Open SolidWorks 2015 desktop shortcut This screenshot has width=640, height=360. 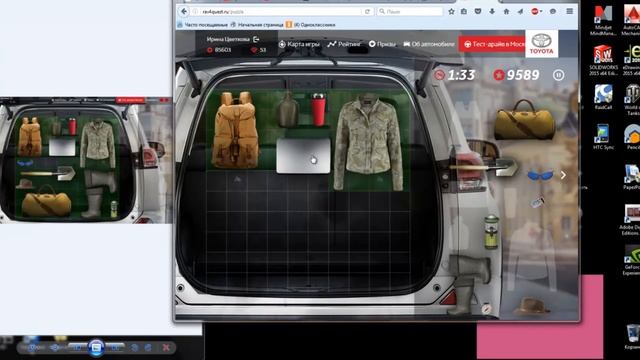pos(603,60)
